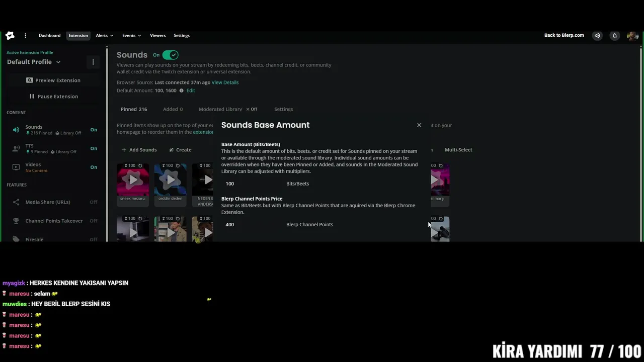This screenshot has width=644, height=362.
Task: Toggle the Sounds On status in sidebar
Action: pyautogui.click(x=94, y=130)
